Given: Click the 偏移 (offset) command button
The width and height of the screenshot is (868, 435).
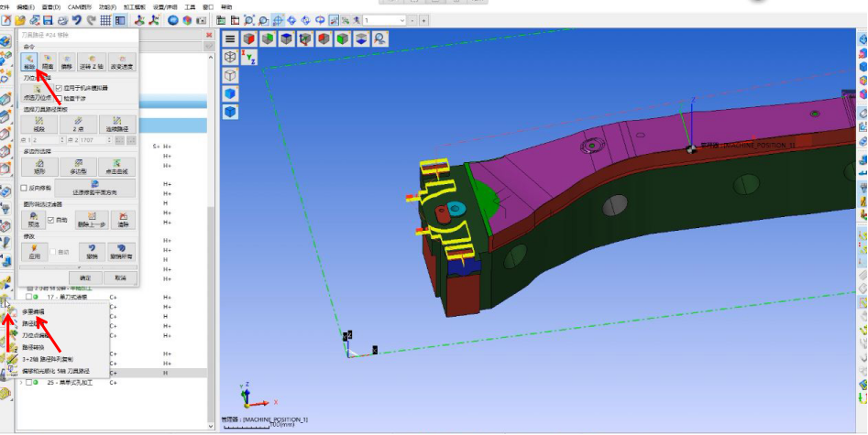Looking at the screenshot, I should pos(66,61).
